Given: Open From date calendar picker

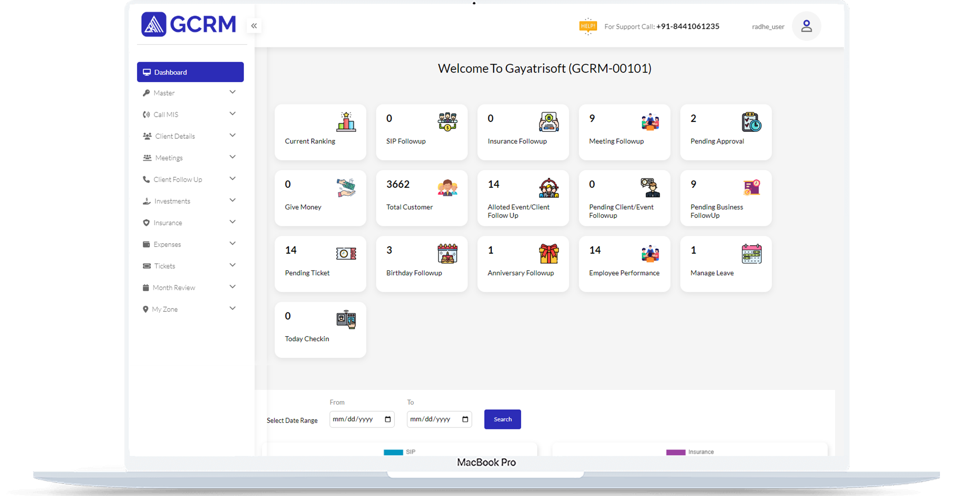Looking at the screenshot, I should [388, 419].
